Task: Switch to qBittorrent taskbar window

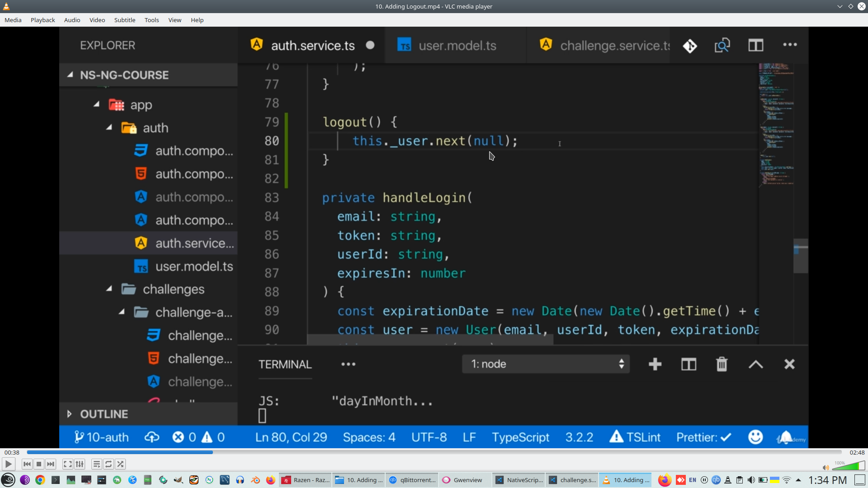Action: 412,480
